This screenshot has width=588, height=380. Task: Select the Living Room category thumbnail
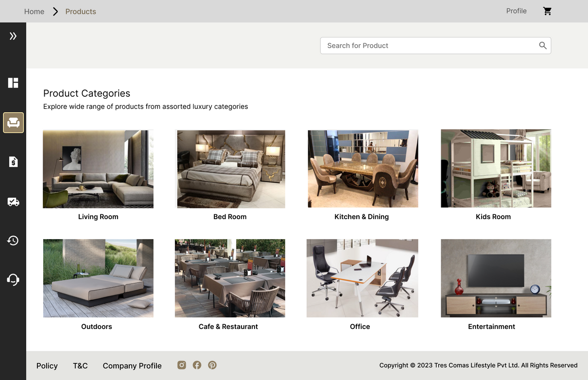(x=98, y=169)
